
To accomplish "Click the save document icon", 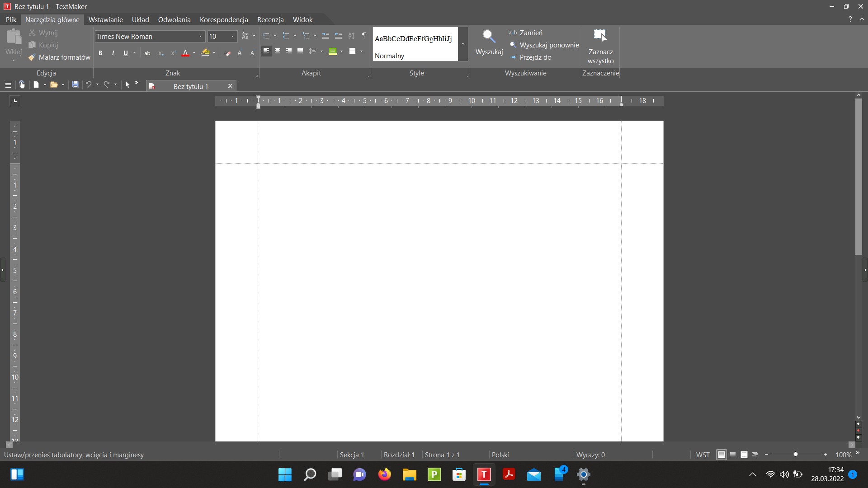I will (x=75, y=84).
